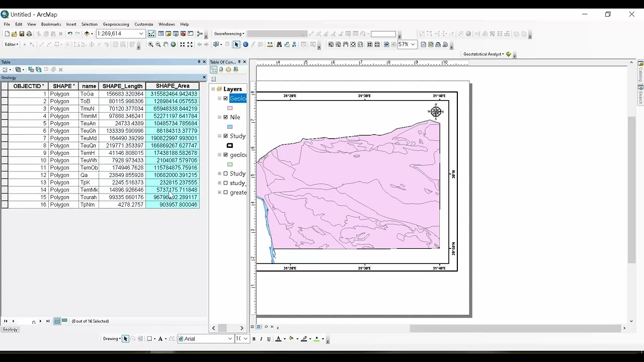Open the Drawing dropdown menu

(112, 338)
